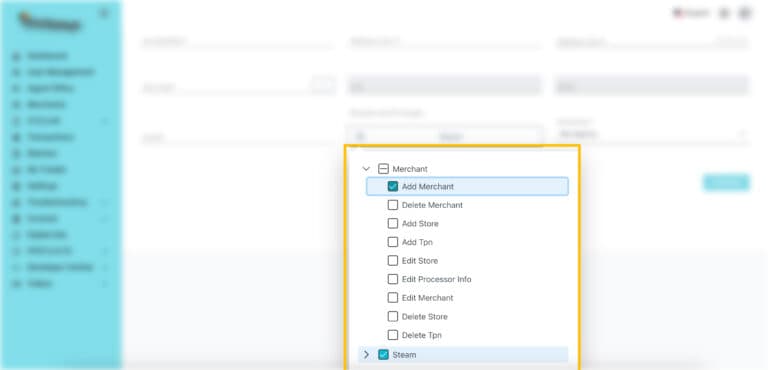Toggle the Merchant parent checkbox
This screenshot has height=370, width=768.
(x=384, y=169)
